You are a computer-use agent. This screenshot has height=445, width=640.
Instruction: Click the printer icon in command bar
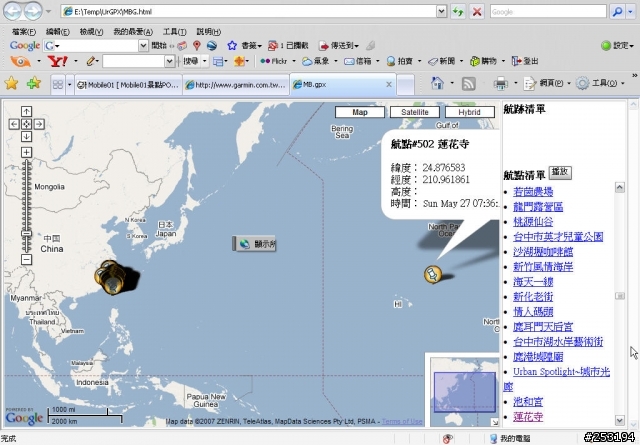[500, 83]
